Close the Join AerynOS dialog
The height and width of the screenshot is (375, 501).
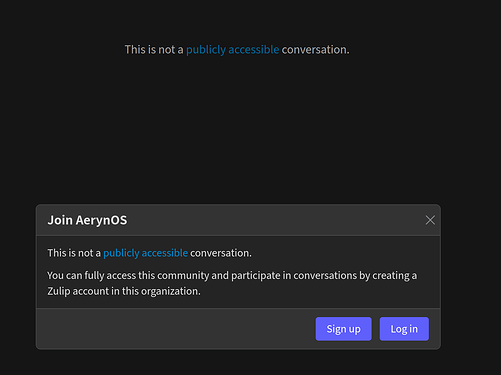click(x=430, y=220)
